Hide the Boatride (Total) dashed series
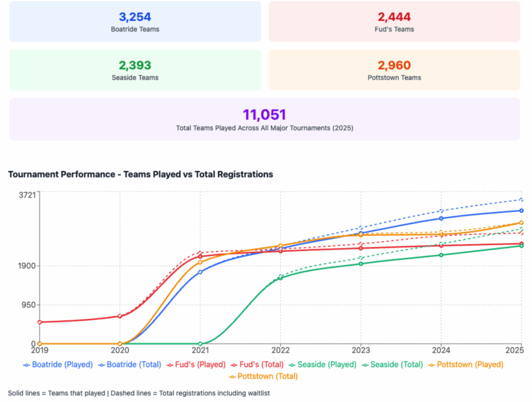 pyautogui.click(x=130, y=365)
